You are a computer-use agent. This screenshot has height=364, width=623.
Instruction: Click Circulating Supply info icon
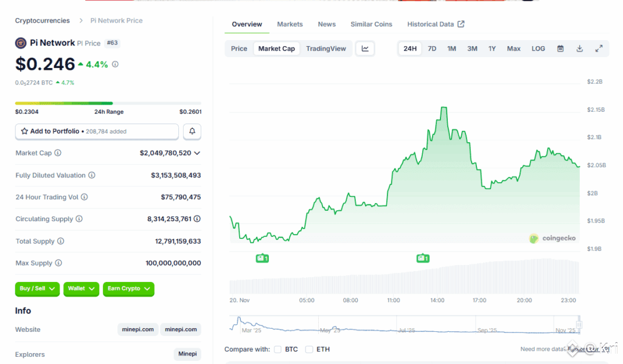tap(79, 219)
